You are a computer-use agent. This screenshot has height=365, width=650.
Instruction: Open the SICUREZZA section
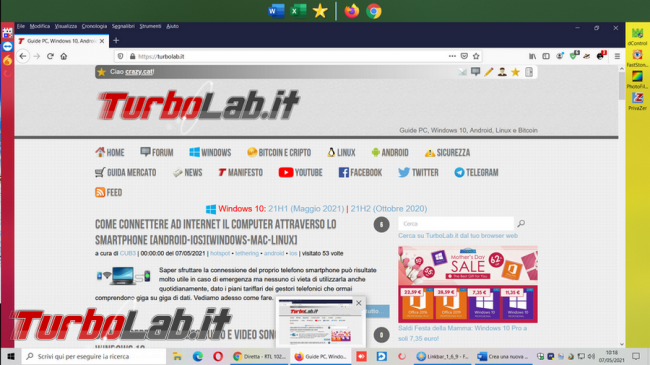(x=447, y=152)
